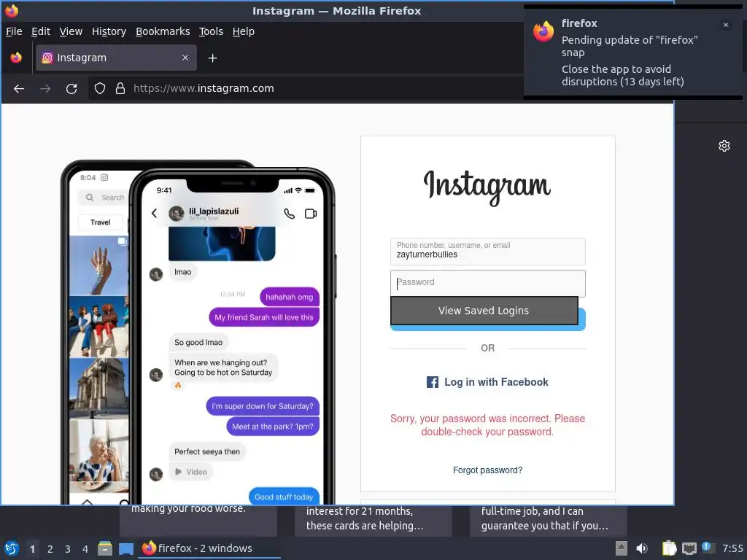Select View Saved Logins from autofill popup

tap(484, 311)
